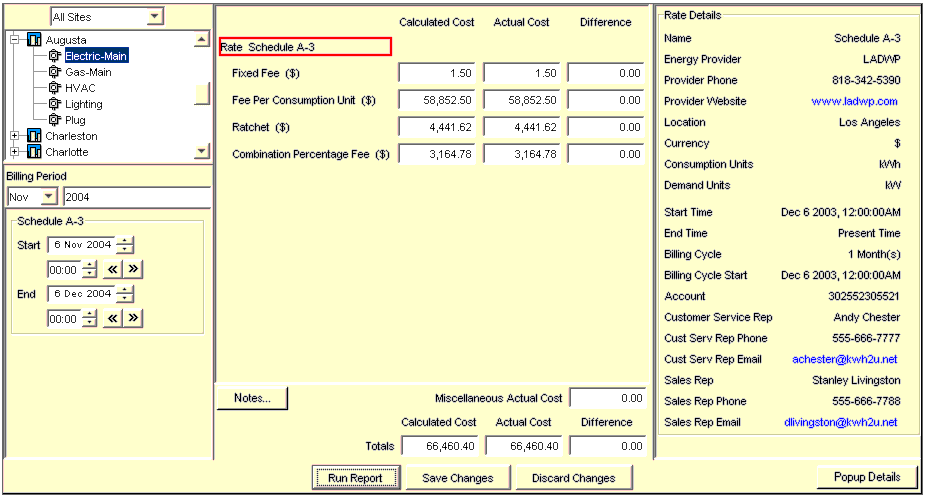Jump end time forward with double-right arrow
Viewport: 926px width, 497px height.
pyautogui.click(x=134, y=318)
